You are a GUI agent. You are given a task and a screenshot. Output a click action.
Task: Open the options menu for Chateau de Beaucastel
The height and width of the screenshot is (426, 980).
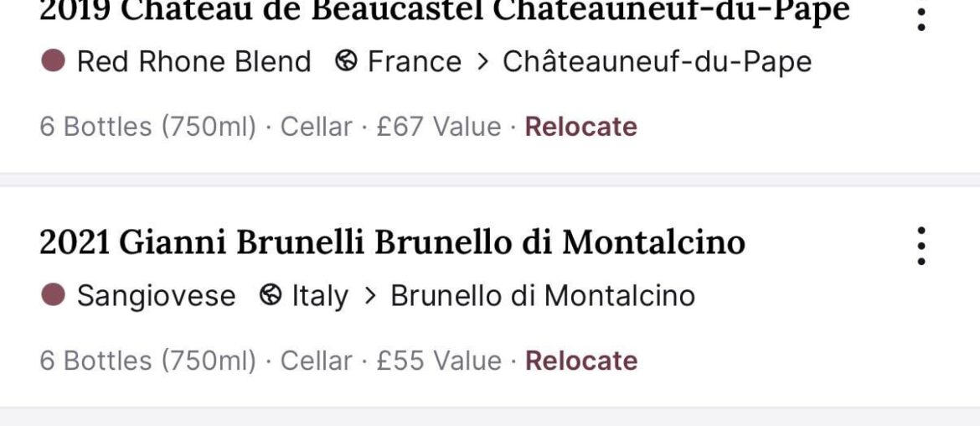point(921,17)
